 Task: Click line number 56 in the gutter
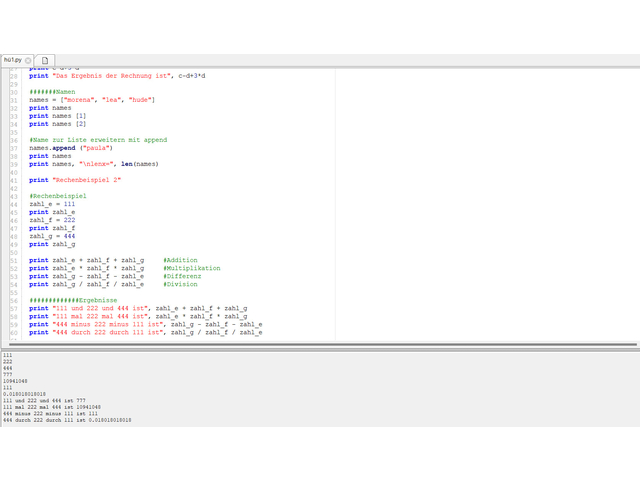pos(13,300)
